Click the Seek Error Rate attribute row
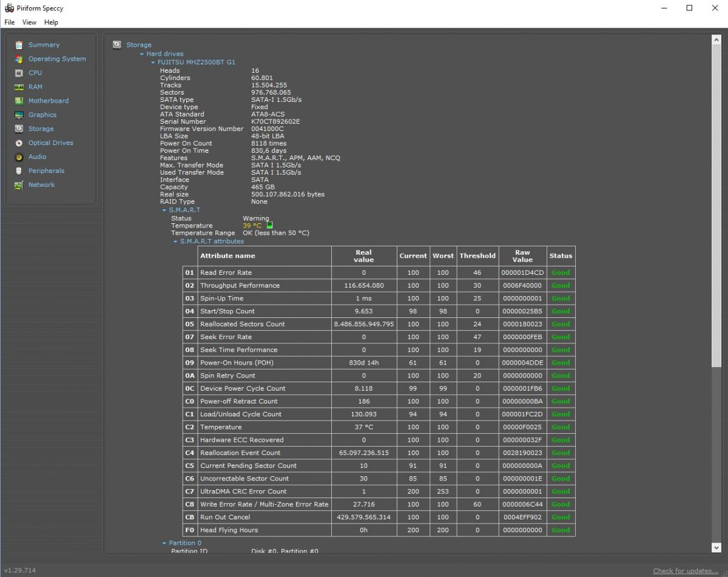The image size is (728, 577). (x=379, y=337)
